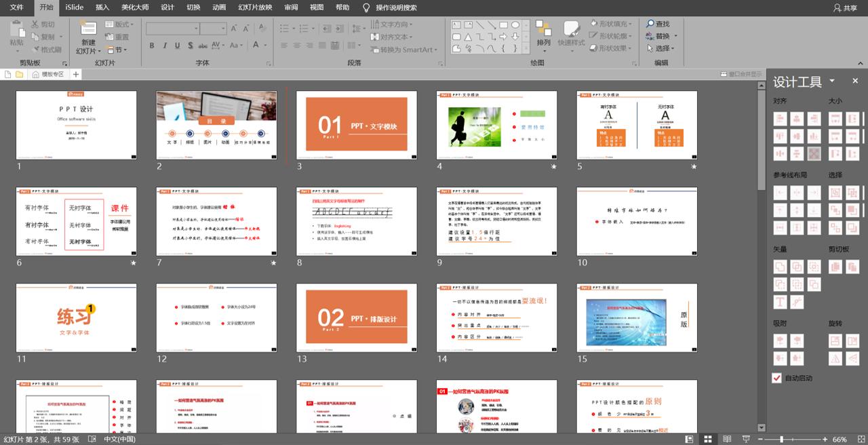Switch to Reading view in status bar
This screenshot has width=868, height=445.
(x=727, y=440)
